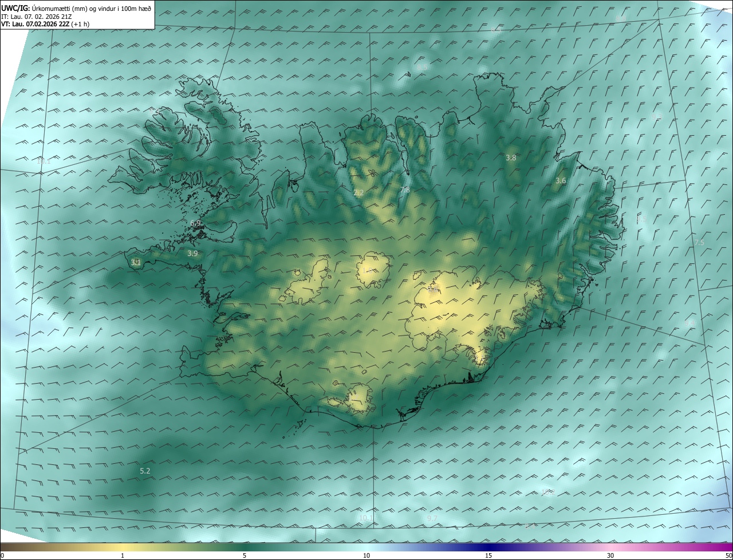Click the 6.9 precipitation value
This screenshot has height=560, width=733.
point(195,223)
